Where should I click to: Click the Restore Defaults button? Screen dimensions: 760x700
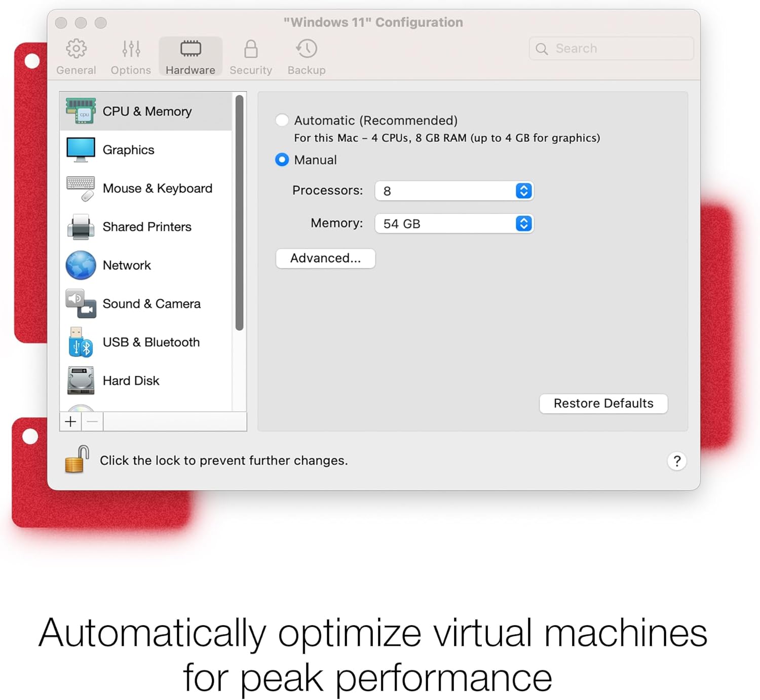tap(603, 404)
